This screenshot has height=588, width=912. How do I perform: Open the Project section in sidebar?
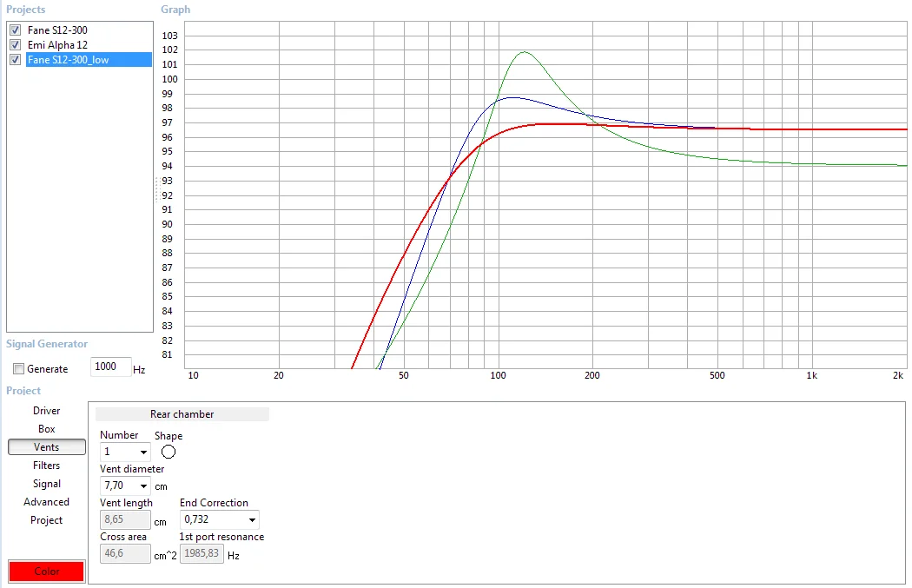(47, 520)
